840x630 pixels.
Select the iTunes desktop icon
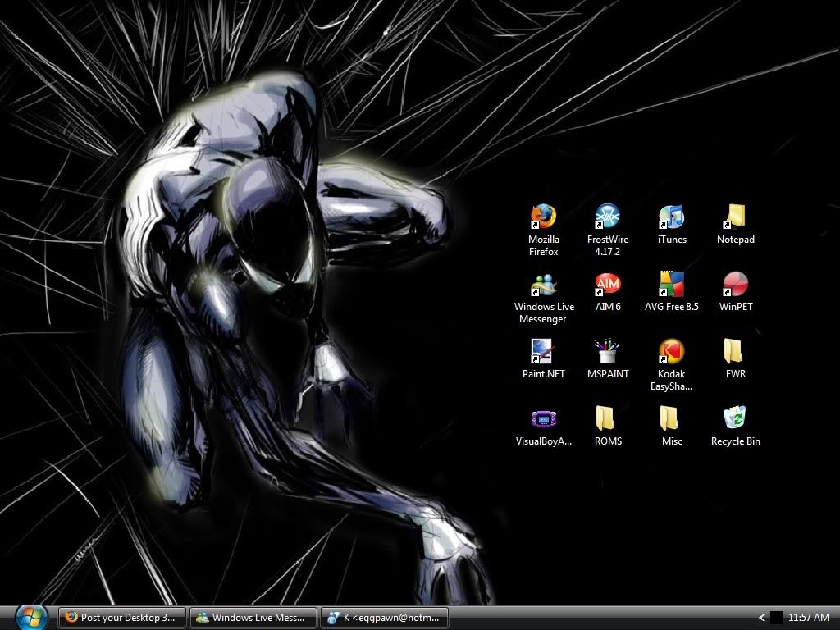(x=671, y=217)
